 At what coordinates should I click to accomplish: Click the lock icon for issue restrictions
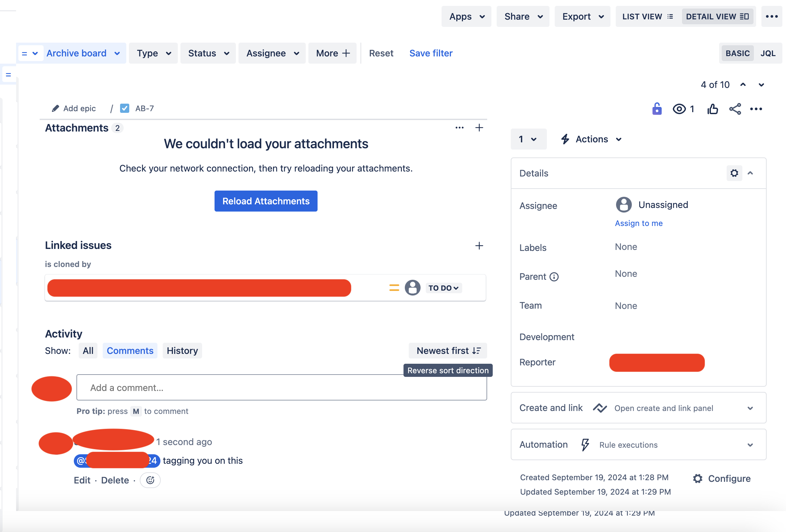656,109
